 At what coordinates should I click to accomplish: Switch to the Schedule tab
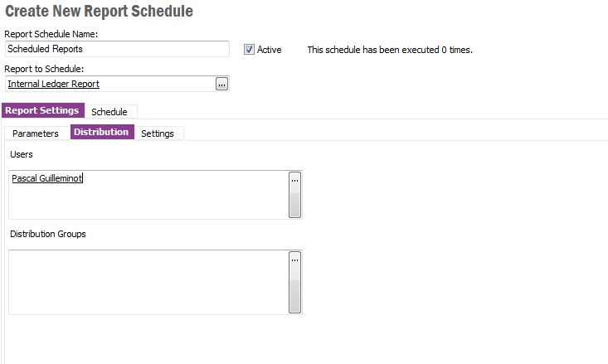(x=109, y=112)
